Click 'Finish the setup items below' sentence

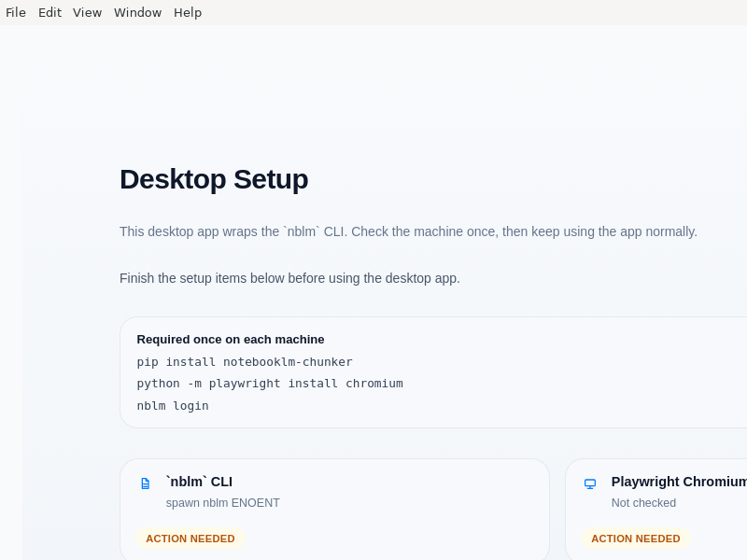(289, 278)
